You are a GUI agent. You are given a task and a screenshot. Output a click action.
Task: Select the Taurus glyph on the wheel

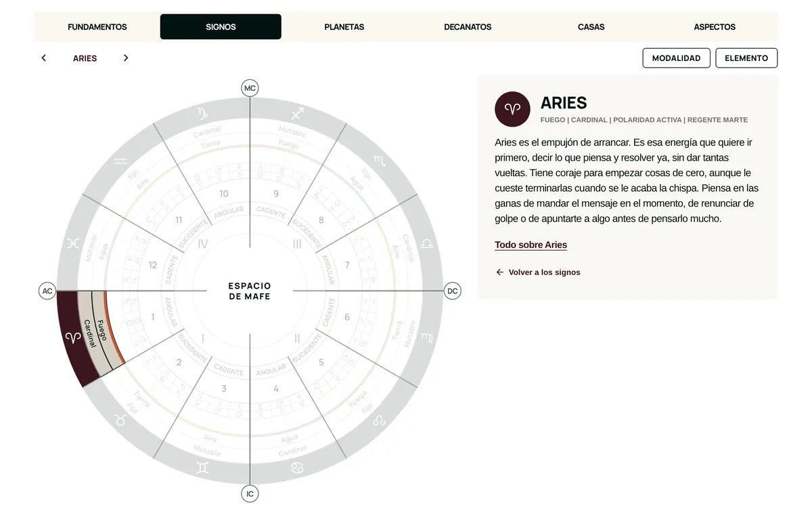120,420
